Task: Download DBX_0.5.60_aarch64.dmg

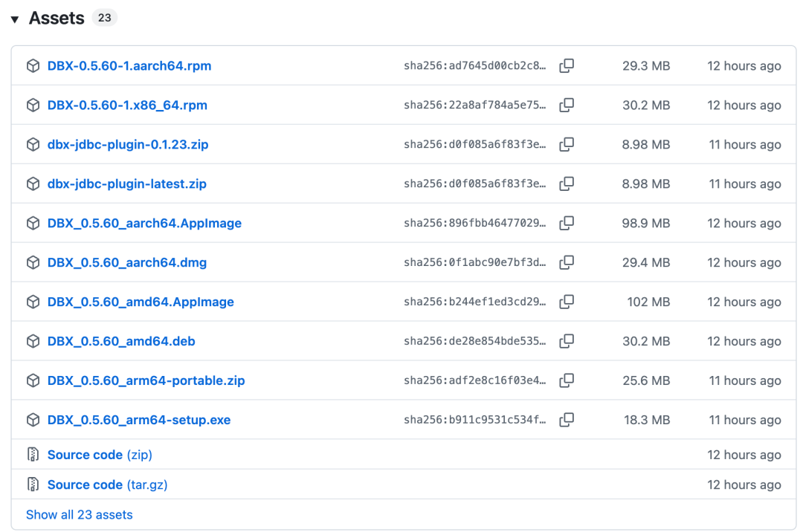Action: (x=127, y=263)
